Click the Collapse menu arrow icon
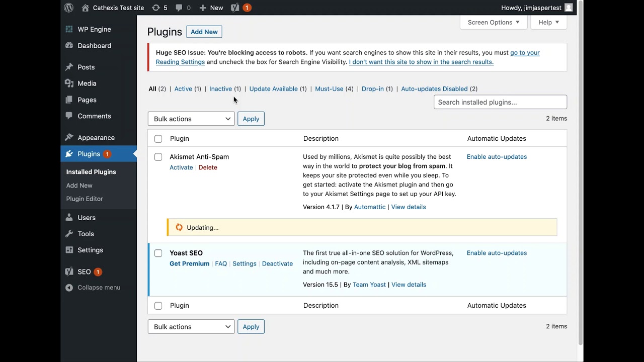This screenshot has height=362, width=644. (x=69, y=288)
